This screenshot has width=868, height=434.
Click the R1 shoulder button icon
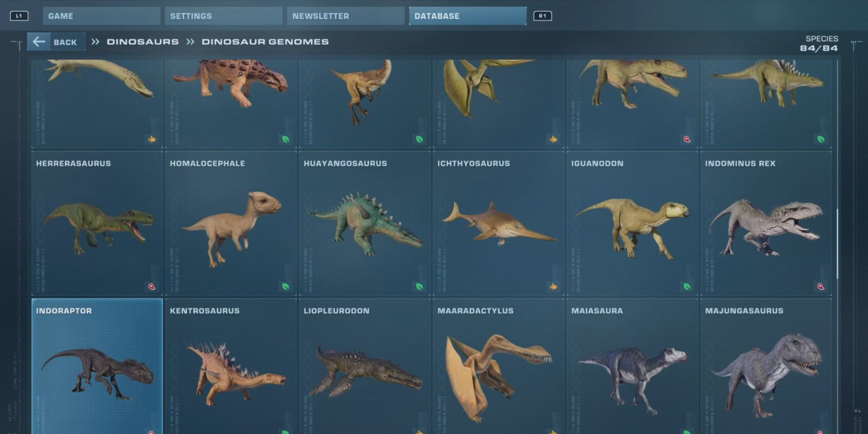542,16
